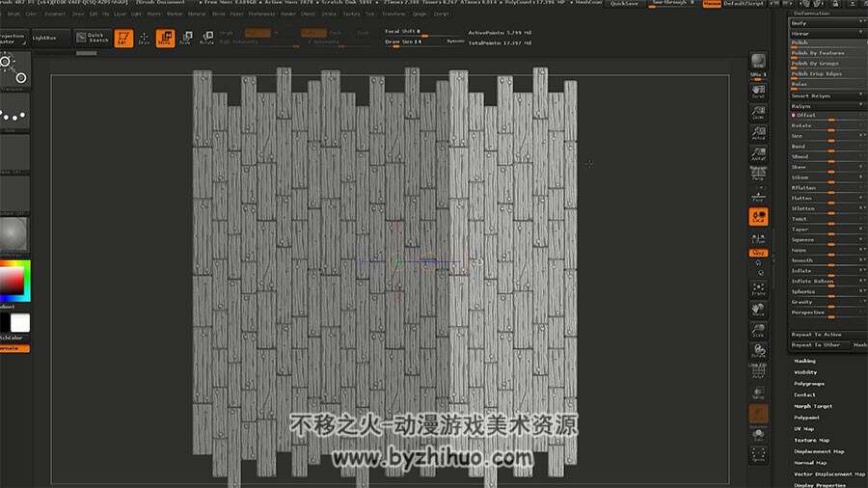The width and height of the screenshot is (868, 488).
Task: Open the Color menu
Action: 31,14
